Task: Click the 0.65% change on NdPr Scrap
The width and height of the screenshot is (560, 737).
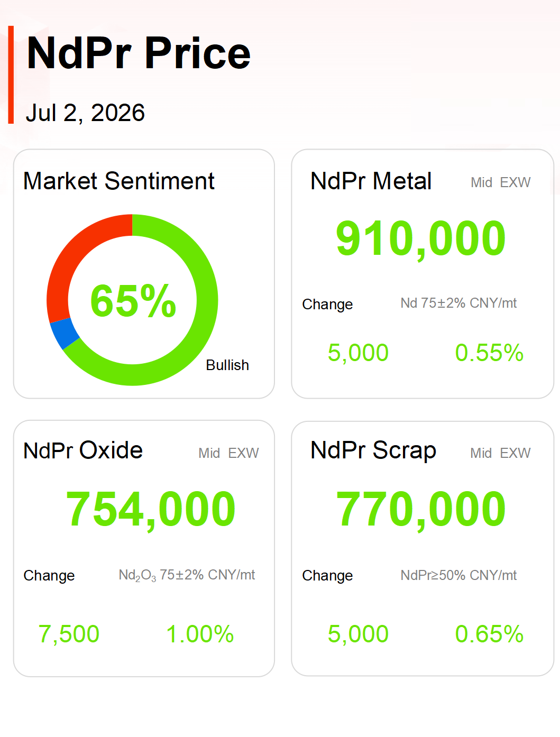Action: click(x=489, y=634)
